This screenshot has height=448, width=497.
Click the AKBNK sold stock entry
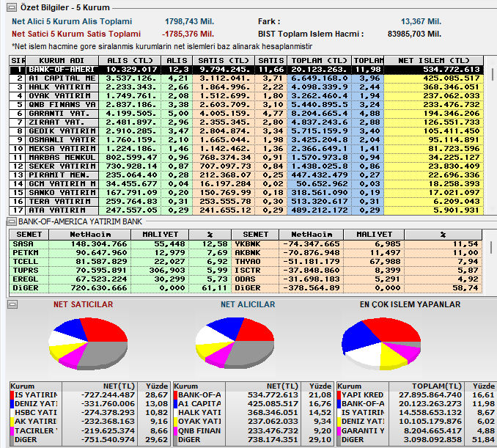point(357,253)
